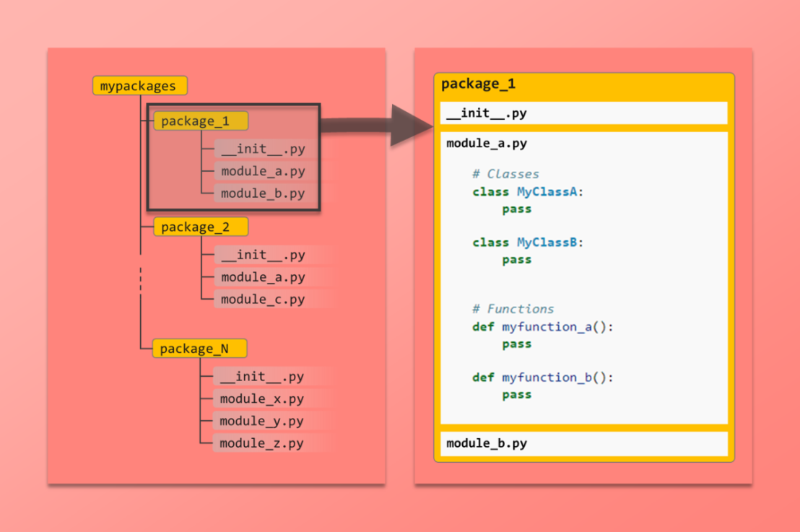Screen dimensions: 800x532
Task: Select the mypackages root folder
Action: (x=139, y=86)
